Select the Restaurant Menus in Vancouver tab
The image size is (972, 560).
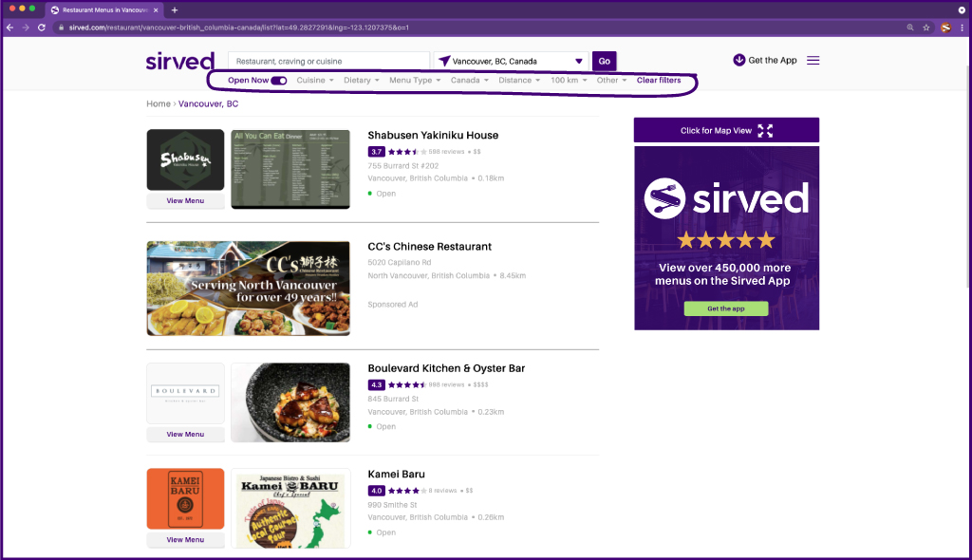pyautogui.click(x=103, y=9)
